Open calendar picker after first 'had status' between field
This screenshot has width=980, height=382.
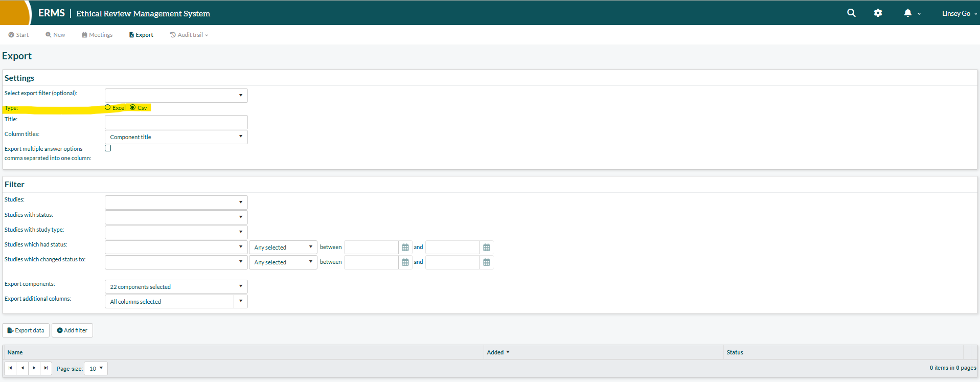point(405,248)
